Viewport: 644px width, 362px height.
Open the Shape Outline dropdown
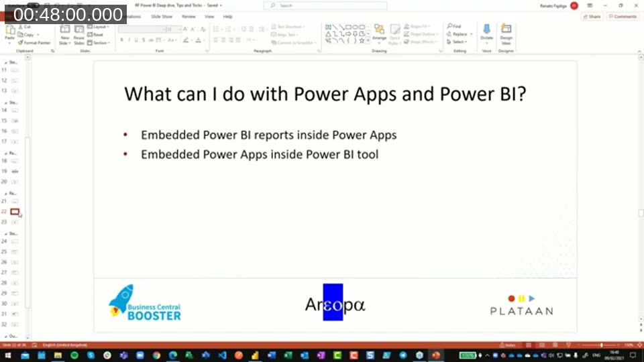coord(421,34)
